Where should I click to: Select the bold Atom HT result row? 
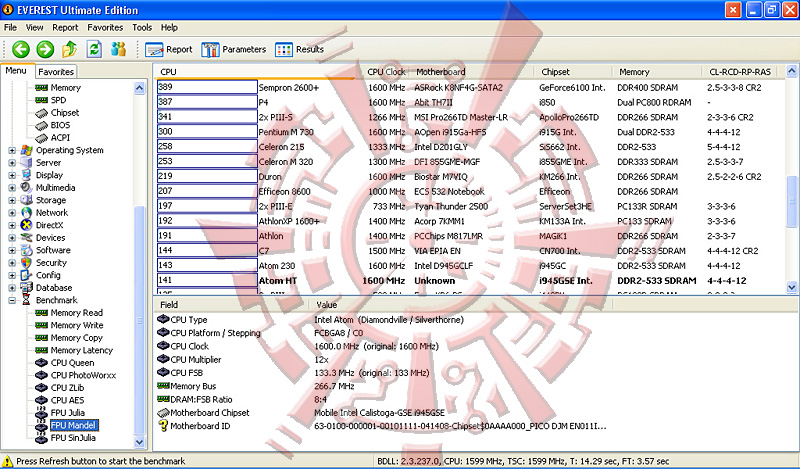[469, 281]
